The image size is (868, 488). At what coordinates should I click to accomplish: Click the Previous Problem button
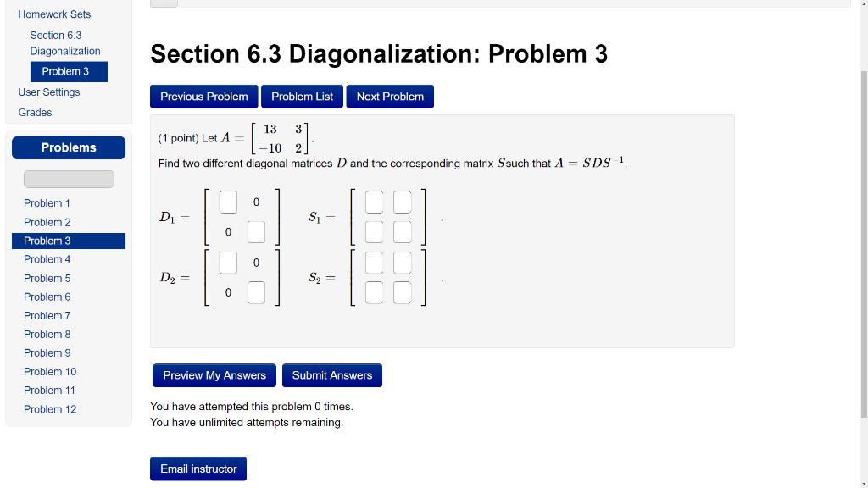[x=203, y=96]
